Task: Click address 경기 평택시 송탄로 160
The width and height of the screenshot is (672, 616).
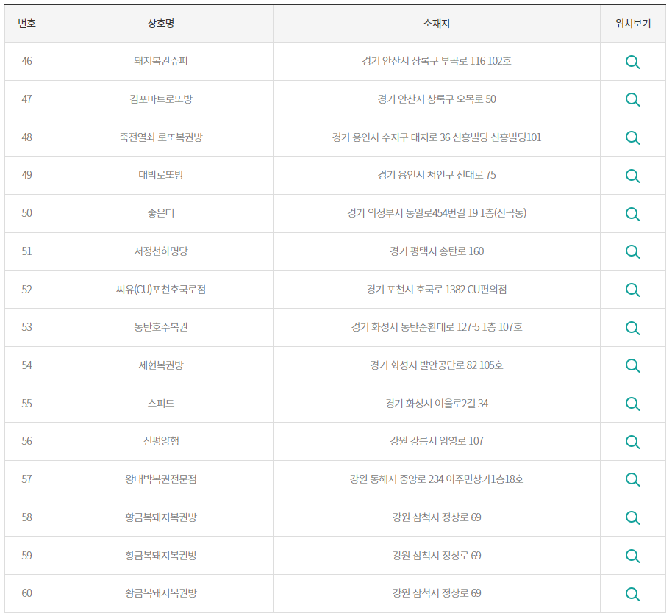Action: tap(436, 251)
